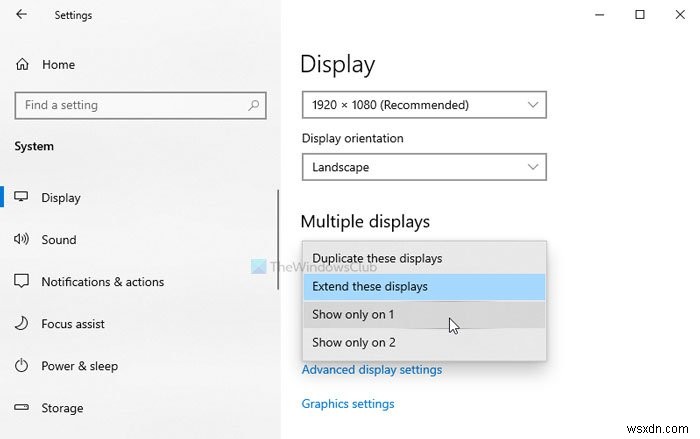Click the Storage drive icon

(22, 408)
